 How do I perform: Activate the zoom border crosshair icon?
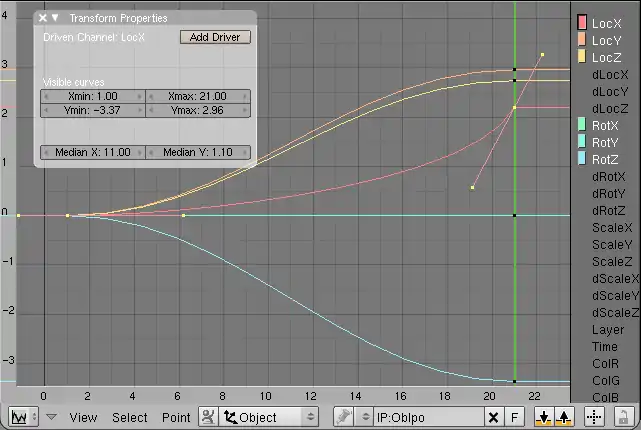tap(594, 417)
